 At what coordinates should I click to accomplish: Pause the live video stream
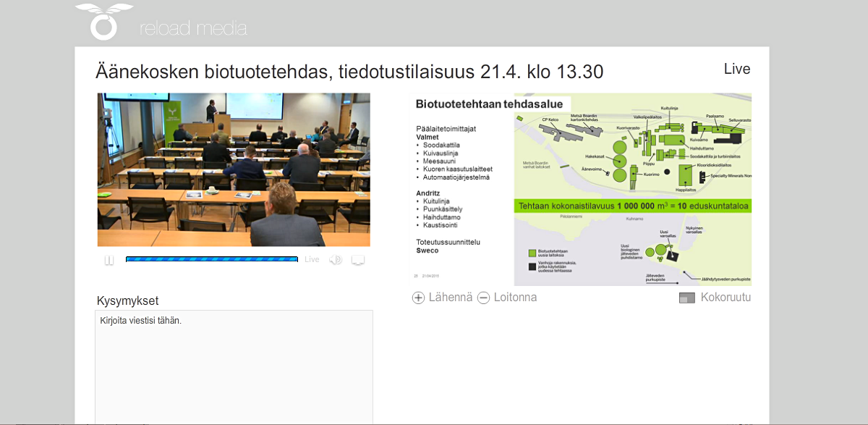click(109, 260)
